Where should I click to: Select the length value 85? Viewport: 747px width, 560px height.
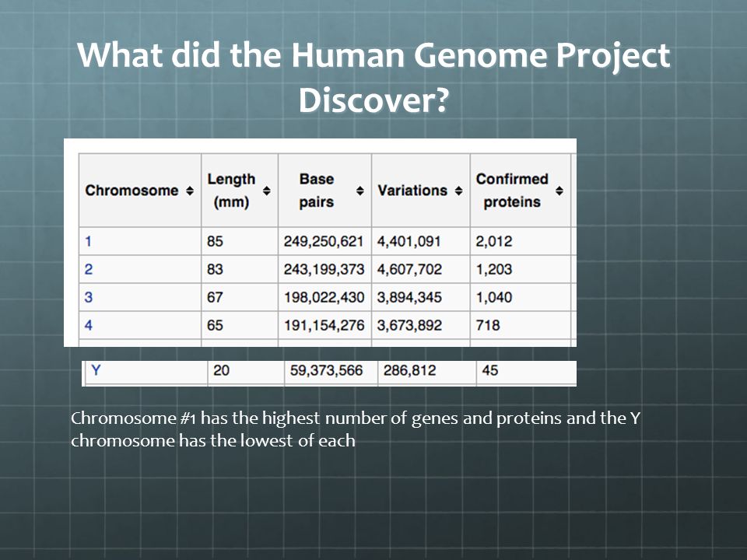(215, 241)
